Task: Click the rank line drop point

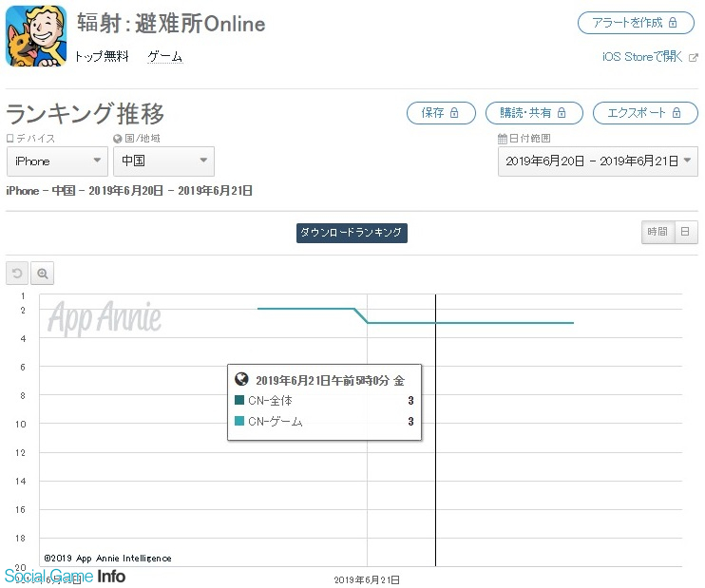Action: pos(368,322)
